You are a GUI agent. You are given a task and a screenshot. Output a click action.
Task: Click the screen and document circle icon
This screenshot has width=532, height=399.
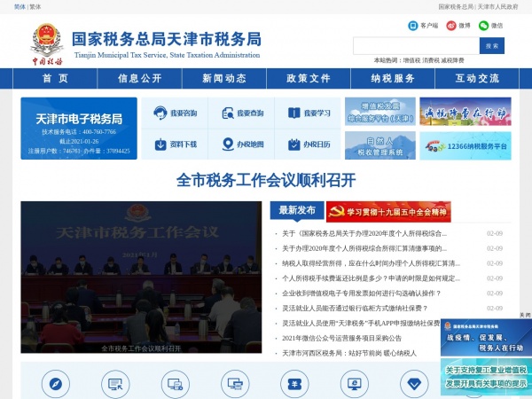pyautogui.click(x=175, y=384)
